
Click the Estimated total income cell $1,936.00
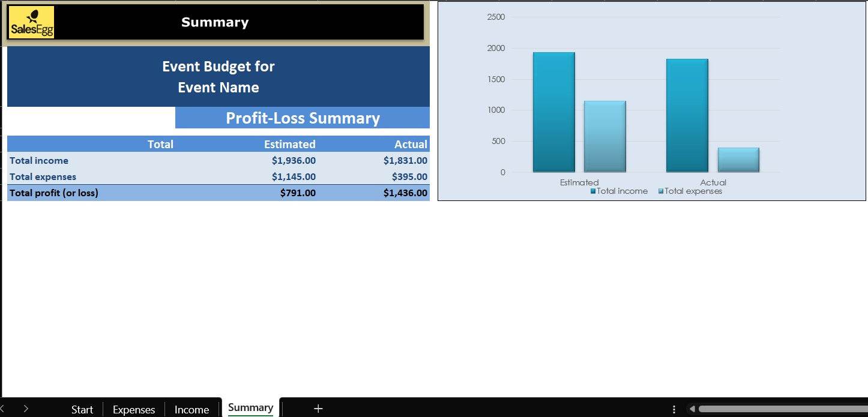pyautogui.click(x=293, y=160)
